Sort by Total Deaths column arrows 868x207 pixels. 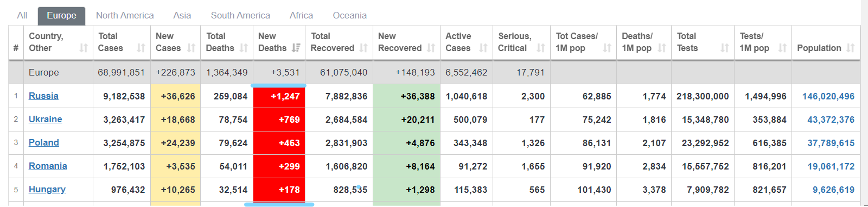244,48
